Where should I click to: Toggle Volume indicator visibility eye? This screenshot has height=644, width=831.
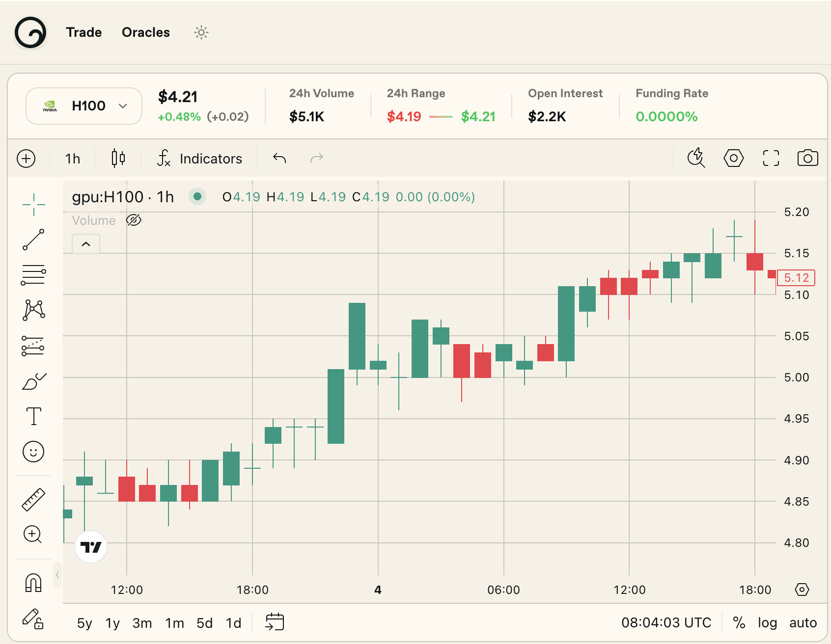pyautogui.click(x=134, y=220)
